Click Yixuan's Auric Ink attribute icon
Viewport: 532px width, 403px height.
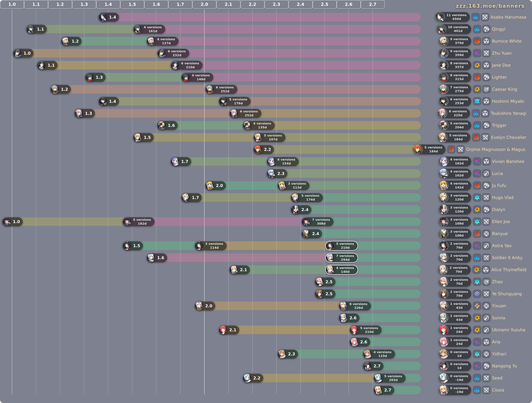(x=477, y=306)
